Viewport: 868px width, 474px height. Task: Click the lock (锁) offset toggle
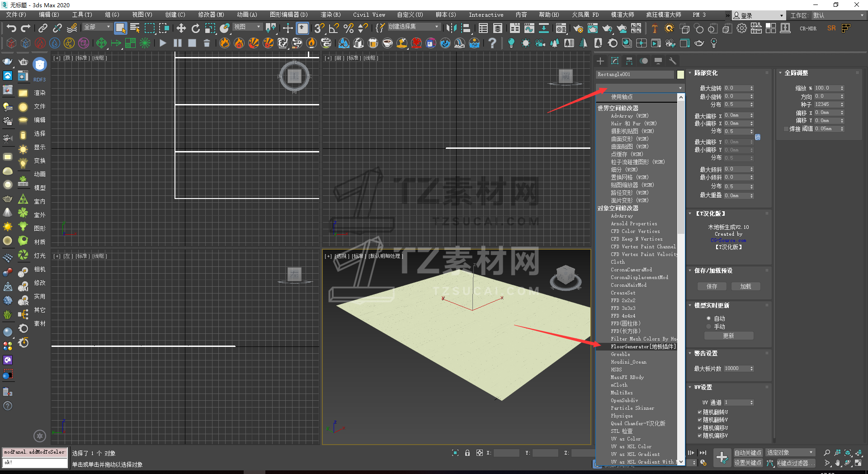(758, 137)
